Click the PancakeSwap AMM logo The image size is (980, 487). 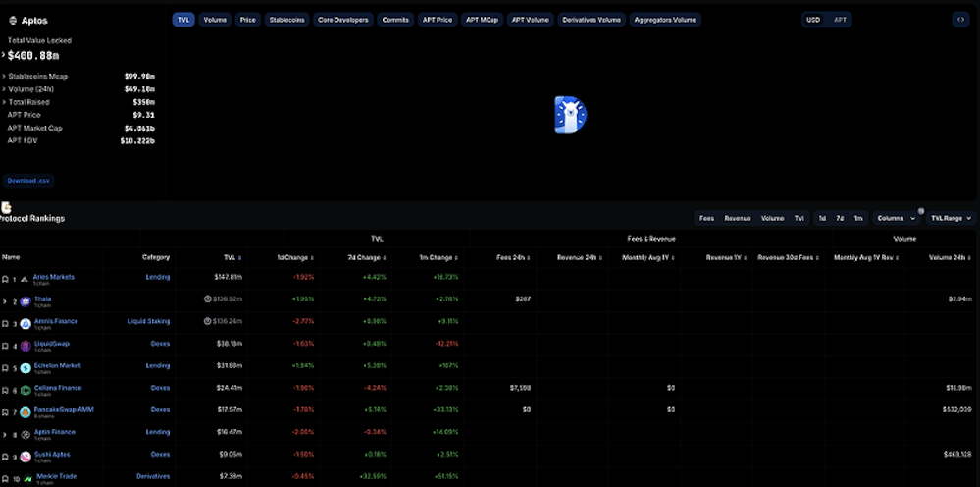pos(25,412)
